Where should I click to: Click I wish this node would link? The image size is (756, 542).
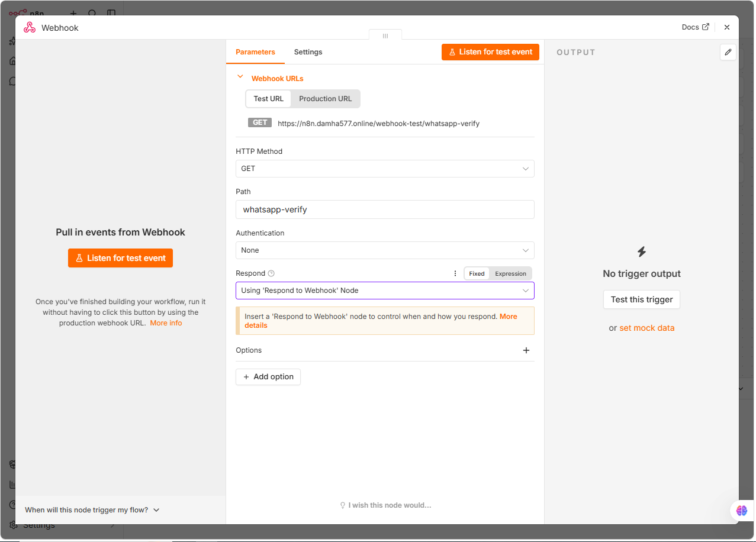(x=385, y=505)
